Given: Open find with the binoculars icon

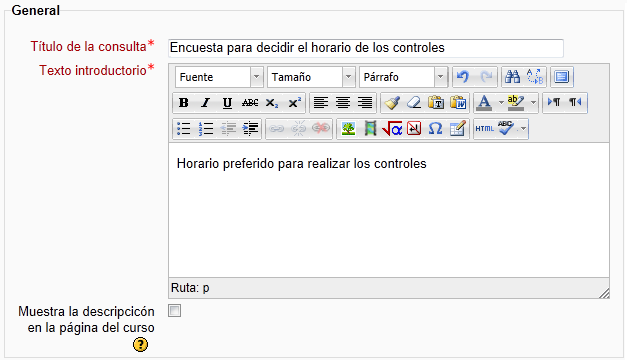Looking at the screenshot, I should 512,76.
